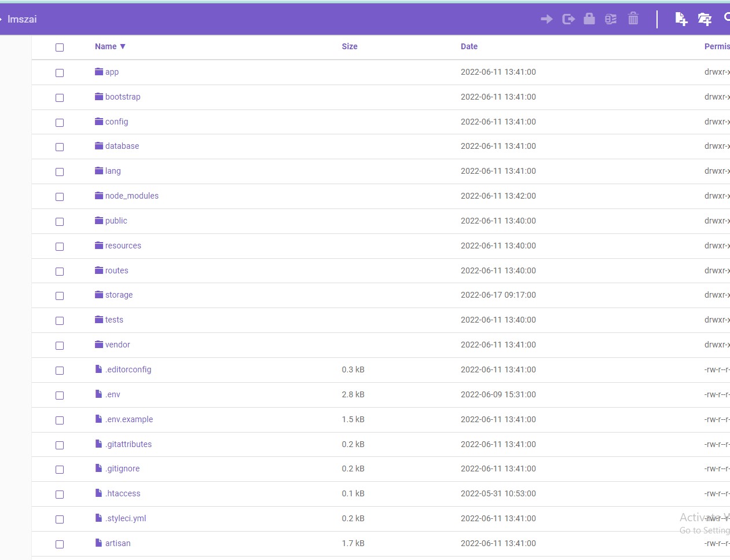The width and height of the screenshot is (730, 560).
Task: Open the vendor folder
Action: coord(118,345)
